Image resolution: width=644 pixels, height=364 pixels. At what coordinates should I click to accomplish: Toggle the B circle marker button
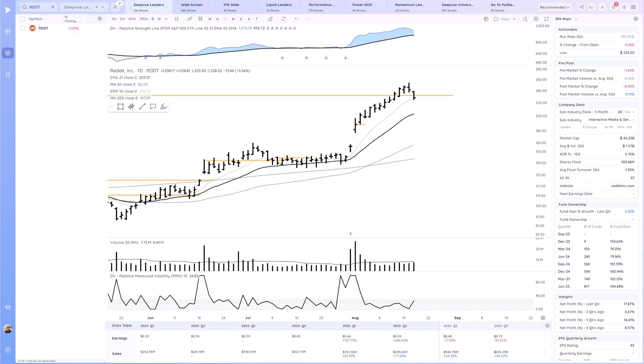point(233,19)
